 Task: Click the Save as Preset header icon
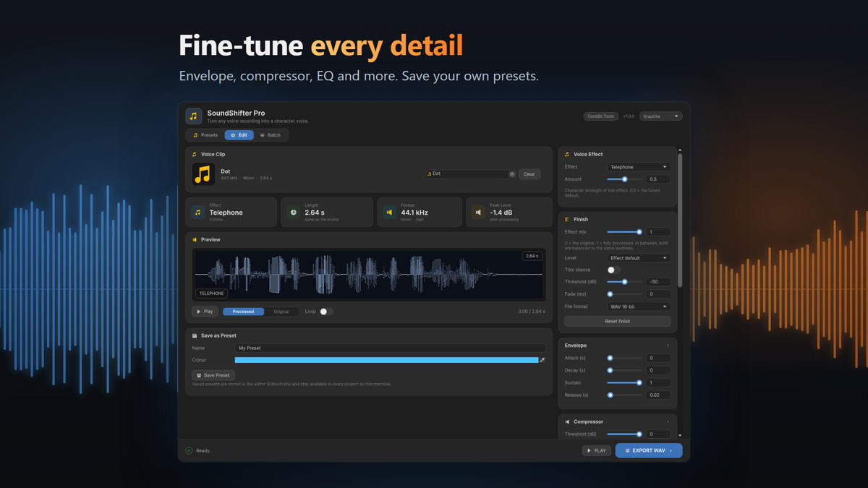195,335
